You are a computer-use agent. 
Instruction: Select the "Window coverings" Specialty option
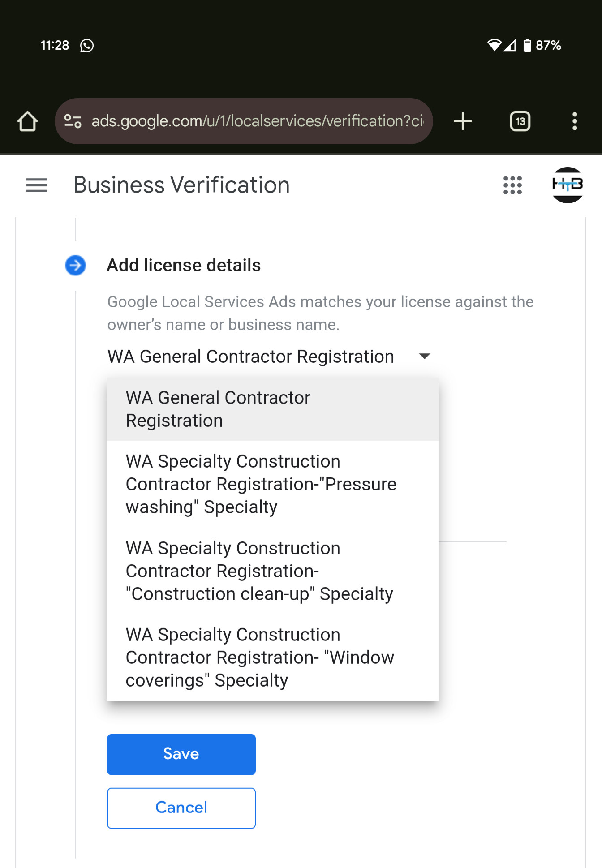tap(273, 657)
